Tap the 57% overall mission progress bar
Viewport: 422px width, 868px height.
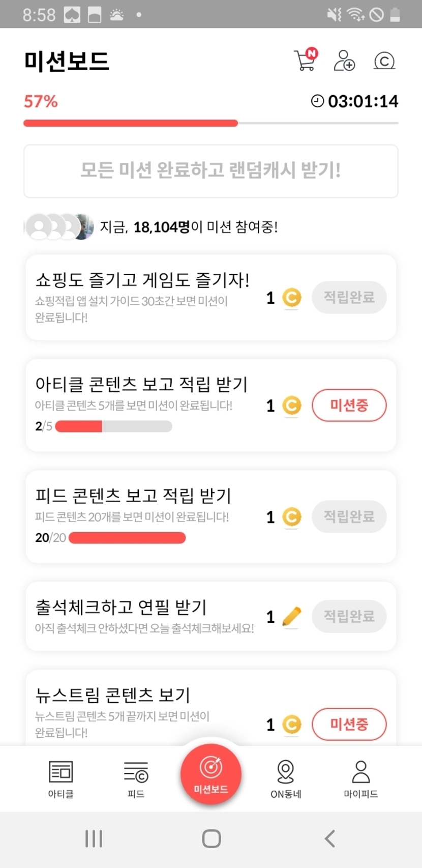(x=211, y=123)
